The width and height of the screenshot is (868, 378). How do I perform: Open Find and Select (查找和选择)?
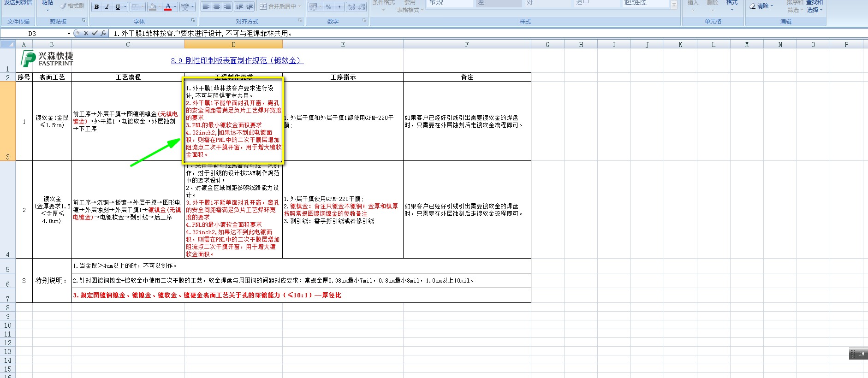point(814,6)
